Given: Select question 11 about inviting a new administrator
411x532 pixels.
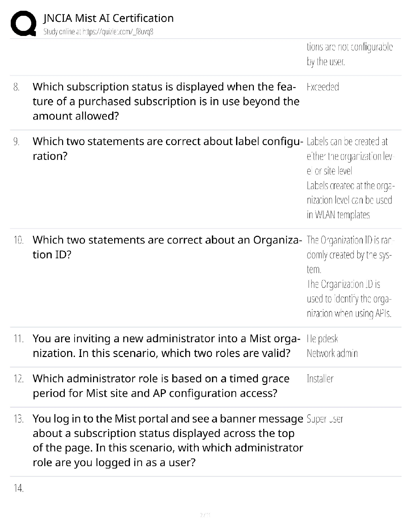Looking at the screenshot, I should [x=166, y=346].
